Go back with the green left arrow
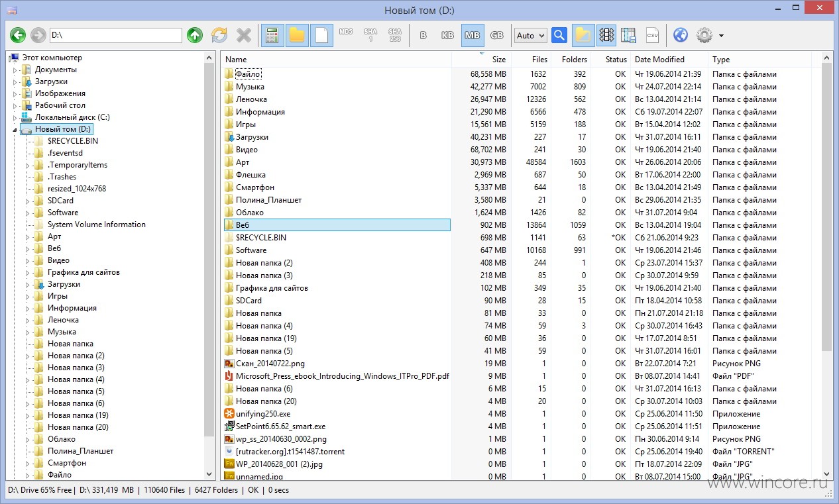The width and height of the screenshot is (839, 504). (x=18, y=35)
